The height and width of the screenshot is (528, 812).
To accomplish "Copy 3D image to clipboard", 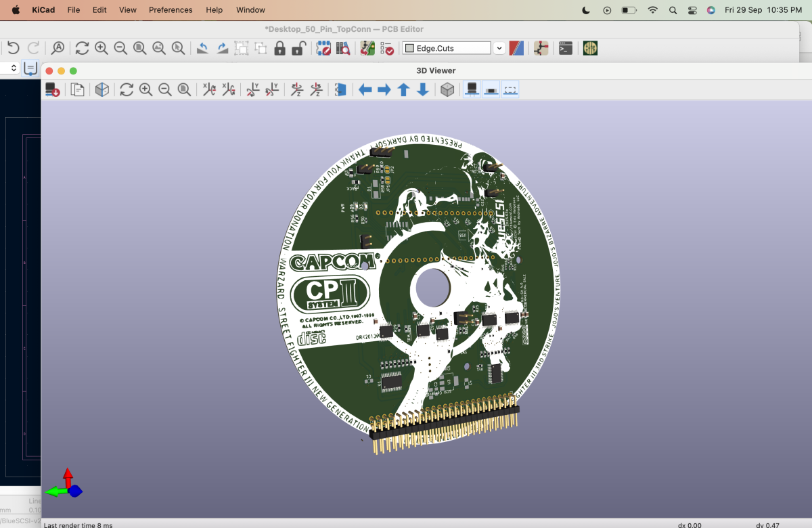I will 77,89.
